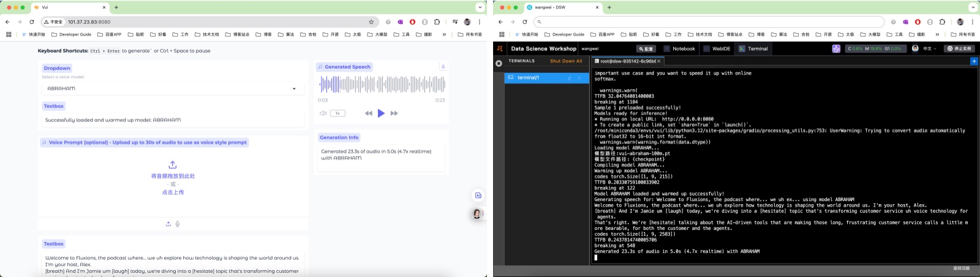Image resolution: width=980 pixels, height=277 pixels.
Task: Expand tab search in DSW window
Action: coord(973,7)
